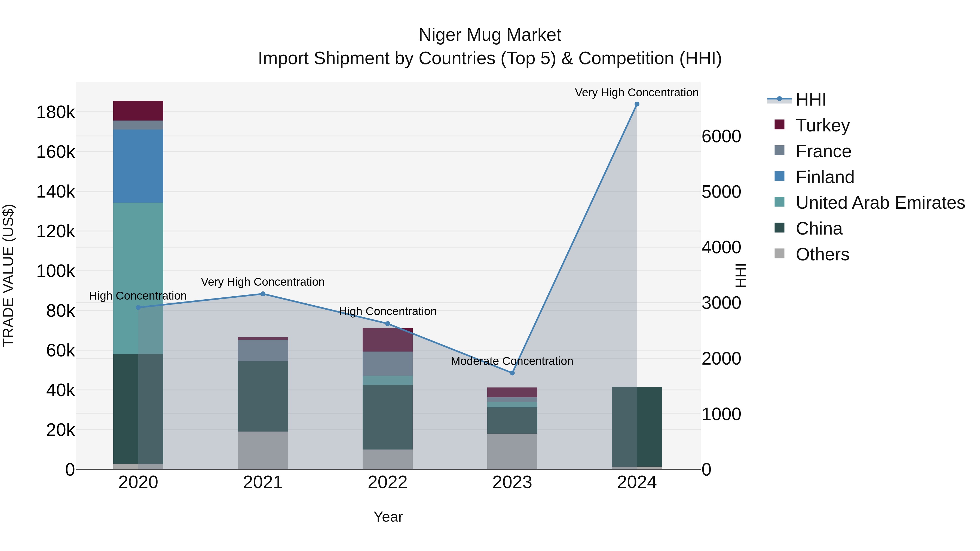
Task: Click 'High Concentration' label near 2020
Action: click(x=138, y=295)
